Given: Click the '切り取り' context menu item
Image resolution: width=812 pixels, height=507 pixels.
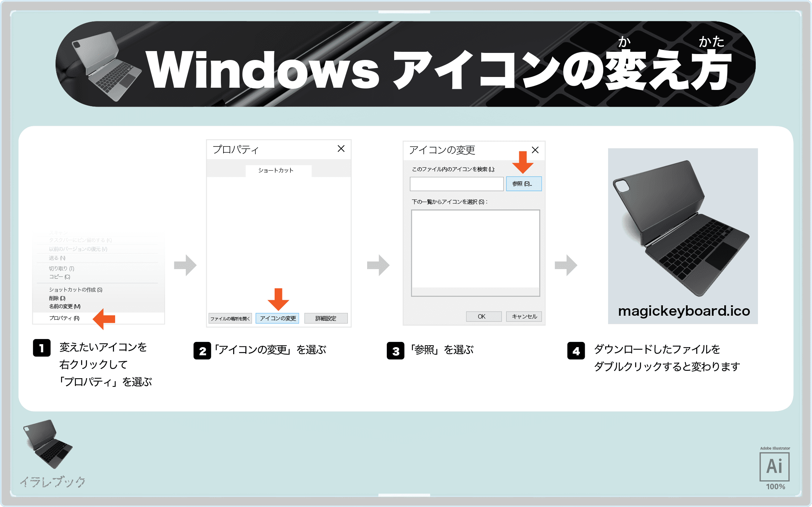Looking at the screenshot, I should click(x=61, y=268).
